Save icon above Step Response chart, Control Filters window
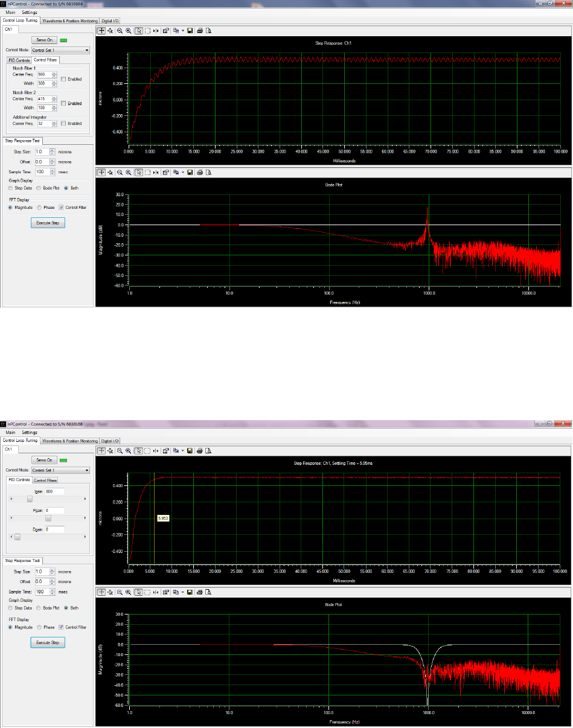Image resolution: width=573 pixels, height=728 pixels. pyautogui.click(x=190, y=30)
